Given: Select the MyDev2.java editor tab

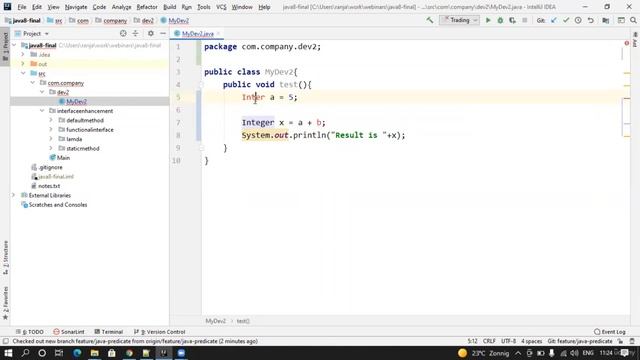Looking at the screenshot, I should tap(197, 33).
